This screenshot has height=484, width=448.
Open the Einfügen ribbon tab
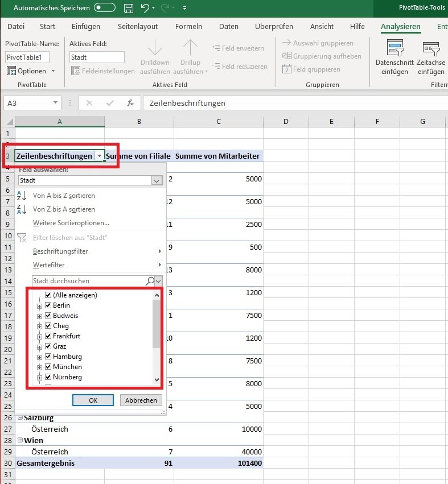pyautogui.click(x=86, y=26)
